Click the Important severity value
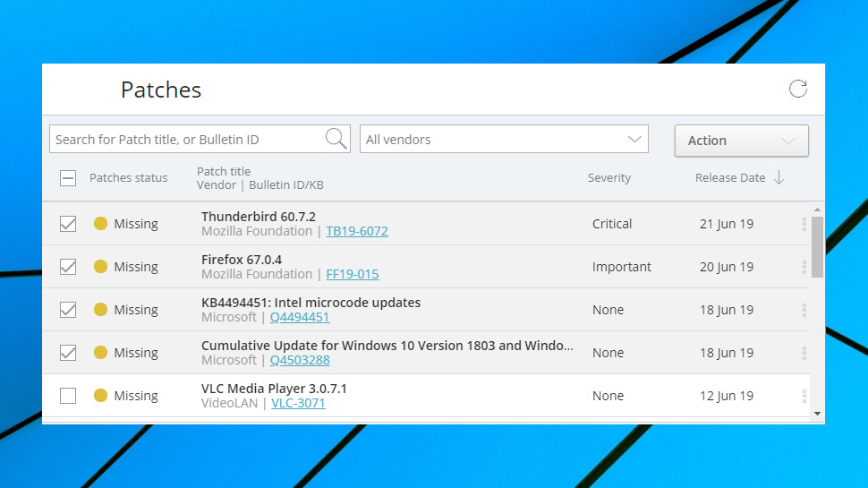Viewport: 868px width, 488px height. tap(622, 267)
